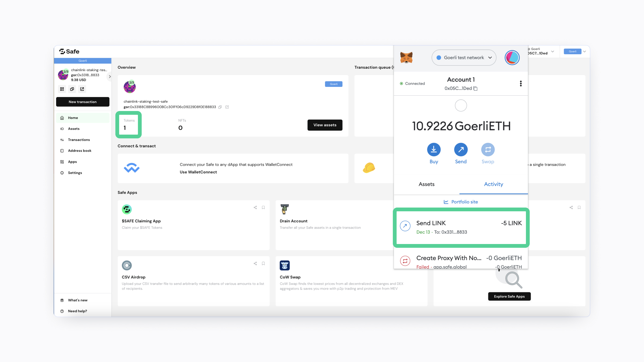Image resolution: width=644 pixels, height=362 pixels.
Task: Open What's new at sidebar bottom
Action: point(83,300)
